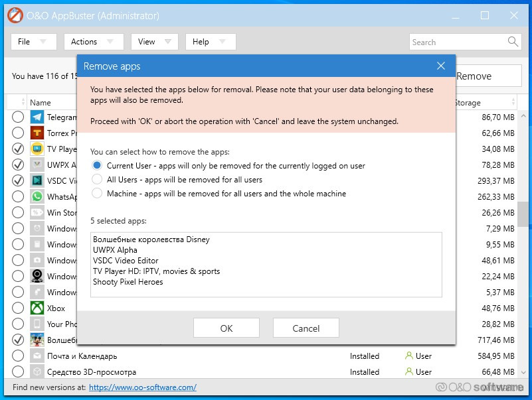Click the "584,95 MB" storage value
The height and width of the screenshot is (400, 532).
pos(496,356)
